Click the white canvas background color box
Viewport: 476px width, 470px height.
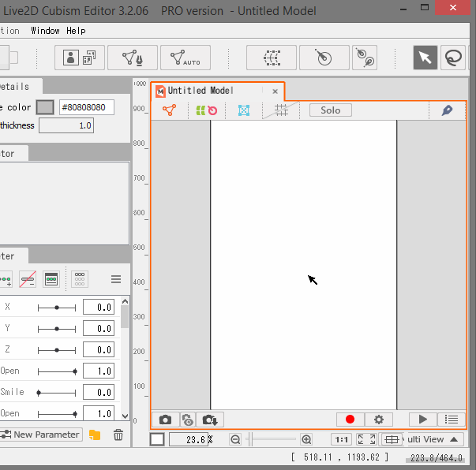click(157, 439)
